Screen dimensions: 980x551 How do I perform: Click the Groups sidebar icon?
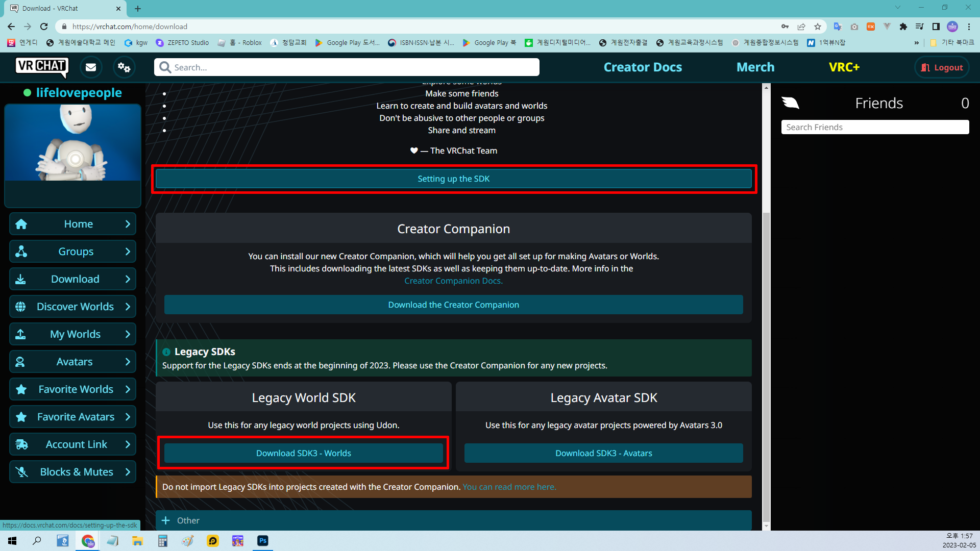(21, 252)
